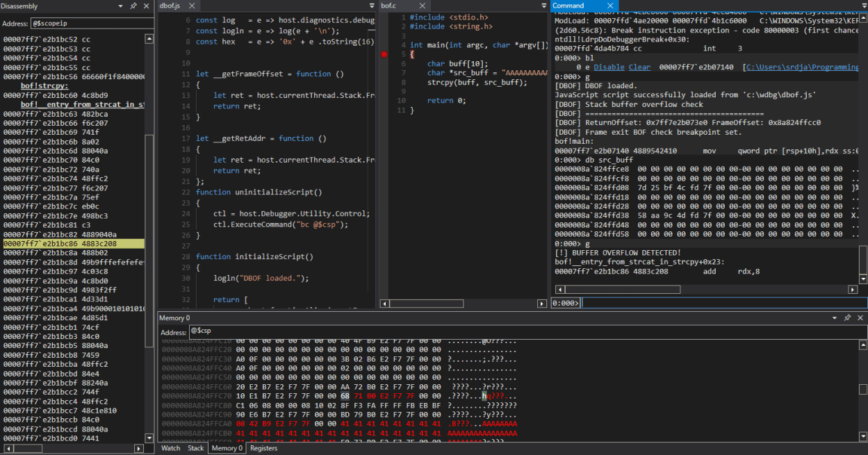Image resolution: width=868 pixels, height=455 pixels.
Task: Open the Memory 0 panel options dropdown
Action: point(835,317)
